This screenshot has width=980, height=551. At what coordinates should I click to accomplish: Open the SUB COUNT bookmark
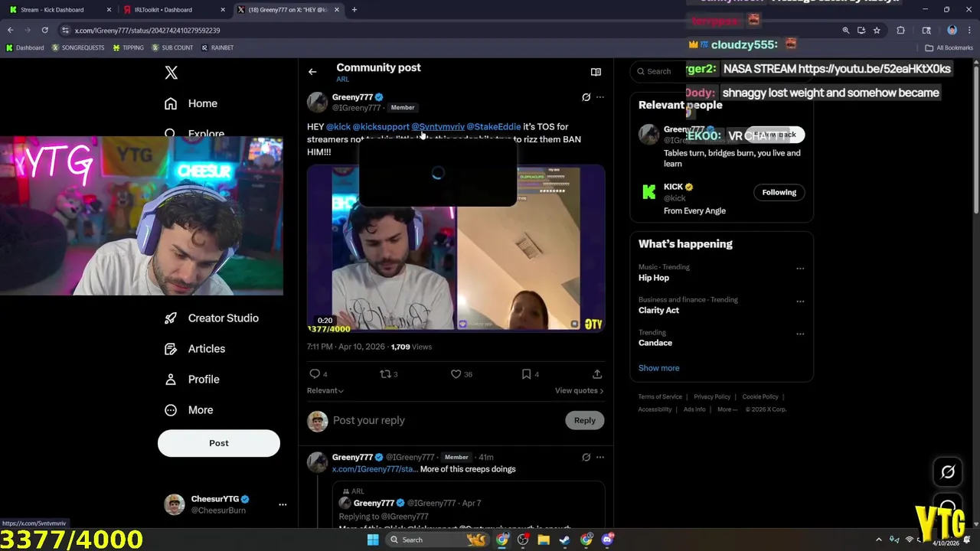(172, 47)
